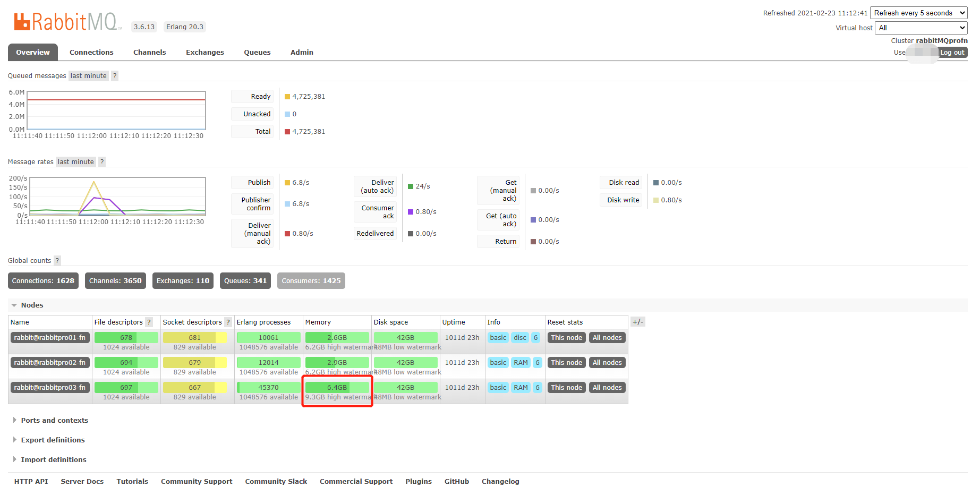Open the Plugins link
The image size is (980, 495).
(x=419, y=482)
